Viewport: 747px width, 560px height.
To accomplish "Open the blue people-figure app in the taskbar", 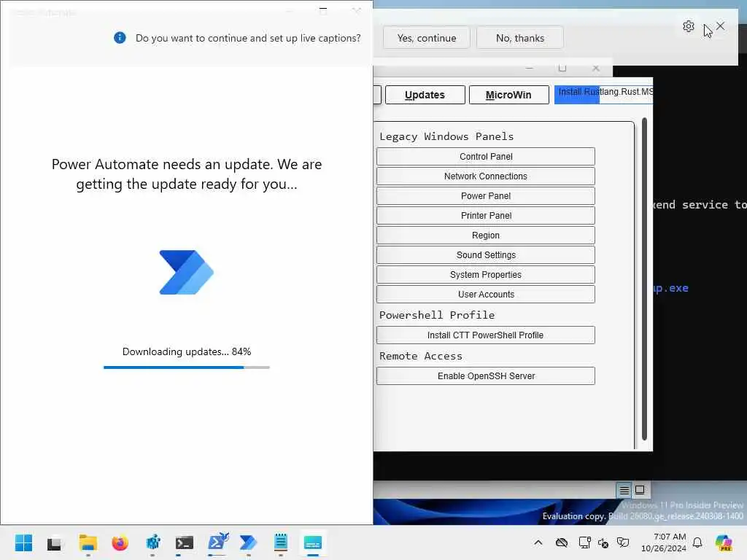I will 153,542.
